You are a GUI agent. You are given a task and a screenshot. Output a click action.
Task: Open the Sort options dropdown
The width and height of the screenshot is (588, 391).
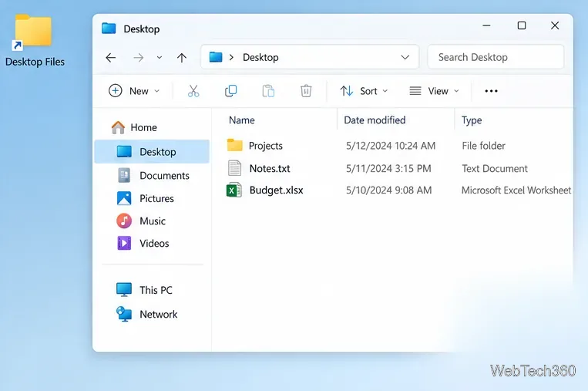pyautogui.click(x=364, y=91)
